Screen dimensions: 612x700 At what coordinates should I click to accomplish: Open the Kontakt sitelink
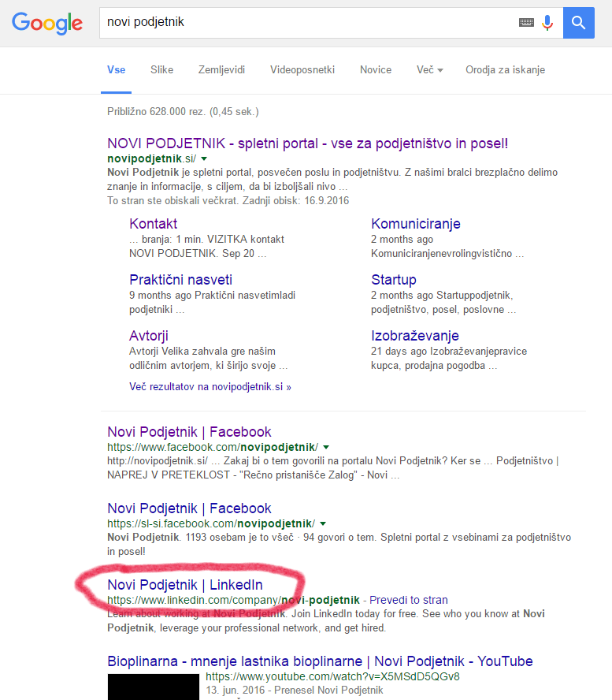pyautogui.click(x=153, y=223)
